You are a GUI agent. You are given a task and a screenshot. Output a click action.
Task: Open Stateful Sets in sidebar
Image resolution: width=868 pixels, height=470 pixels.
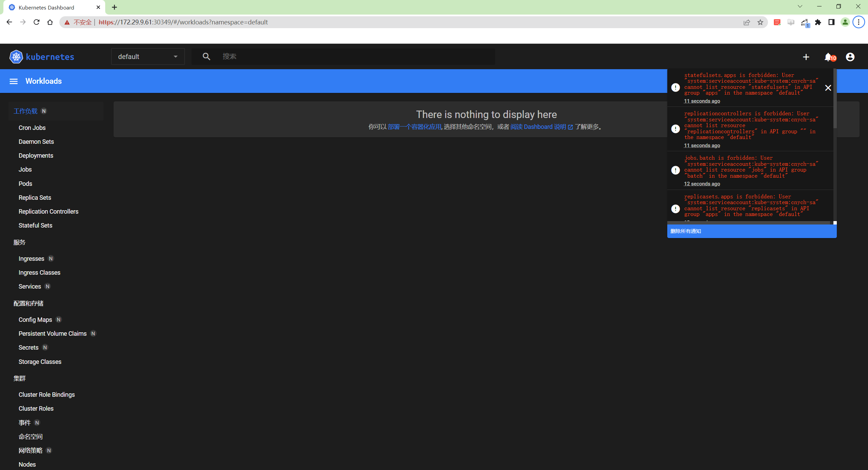(35, 226)
